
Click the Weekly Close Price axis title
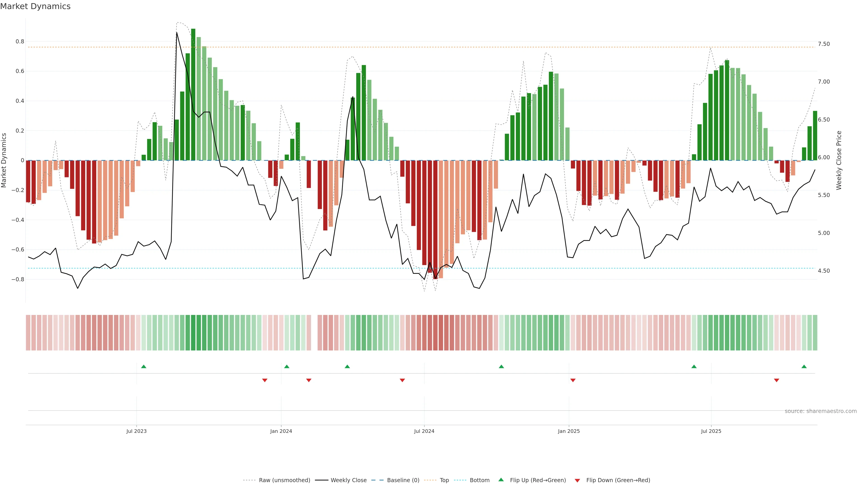(x=839, y=160)
